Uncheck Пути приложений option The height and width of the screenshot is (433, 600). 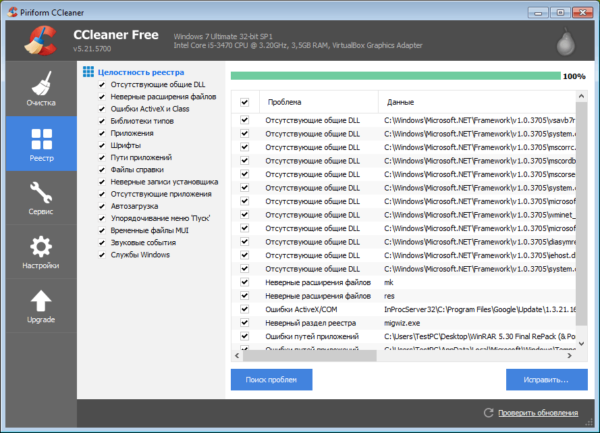click(102, 158)
